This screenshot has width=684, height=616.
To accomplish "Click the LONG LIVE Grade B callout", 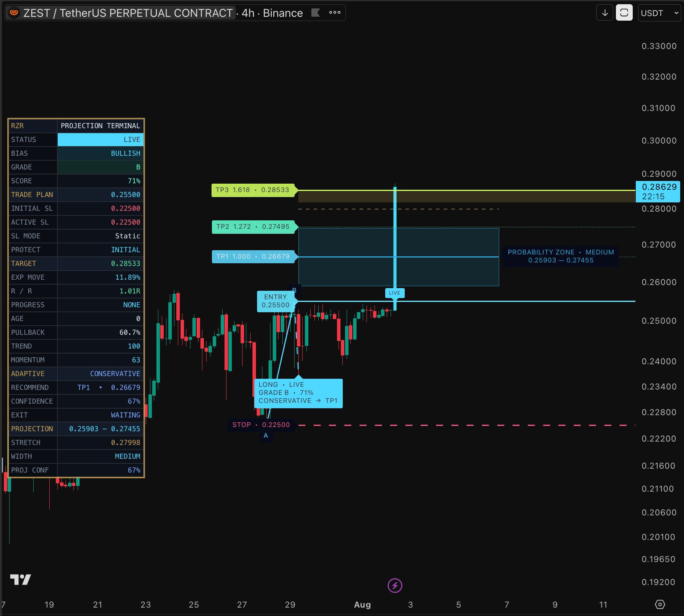I will 298,393.
